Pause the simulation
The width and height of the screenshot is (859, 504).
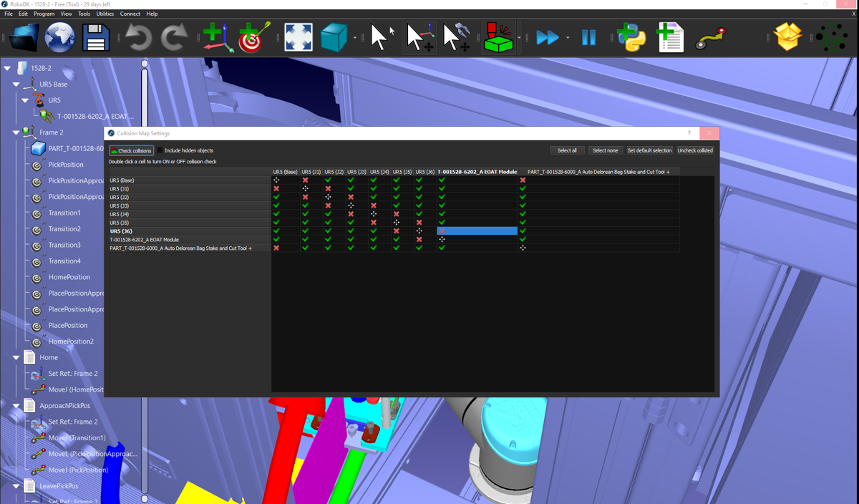tap(588, 37)
